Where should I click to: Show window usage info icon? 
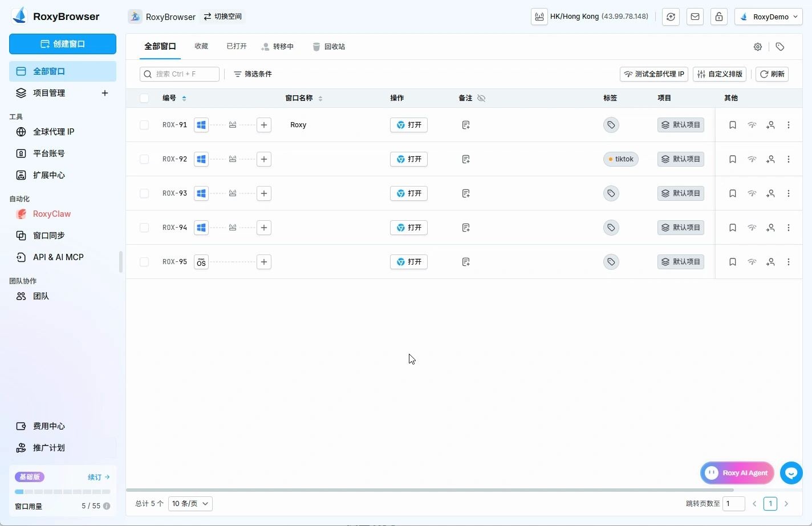click(x=107, y=506)
